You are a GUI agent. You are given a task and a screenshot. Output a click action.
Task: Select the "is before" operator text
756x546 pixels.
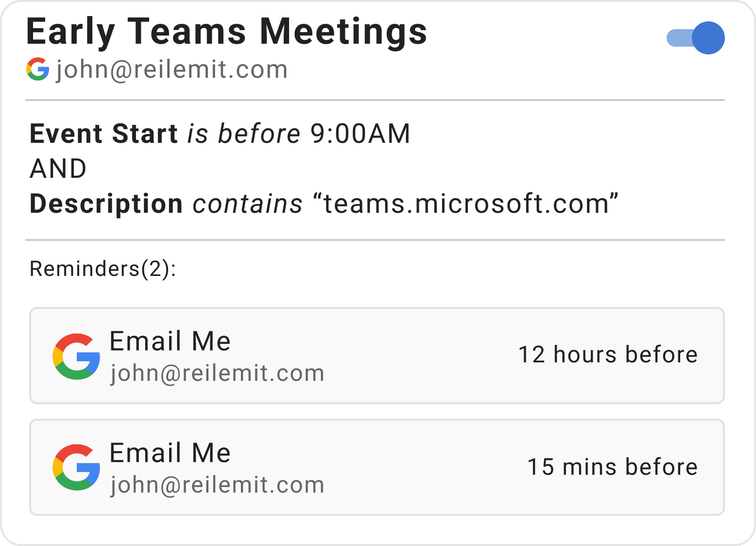[x=244, y=134]
